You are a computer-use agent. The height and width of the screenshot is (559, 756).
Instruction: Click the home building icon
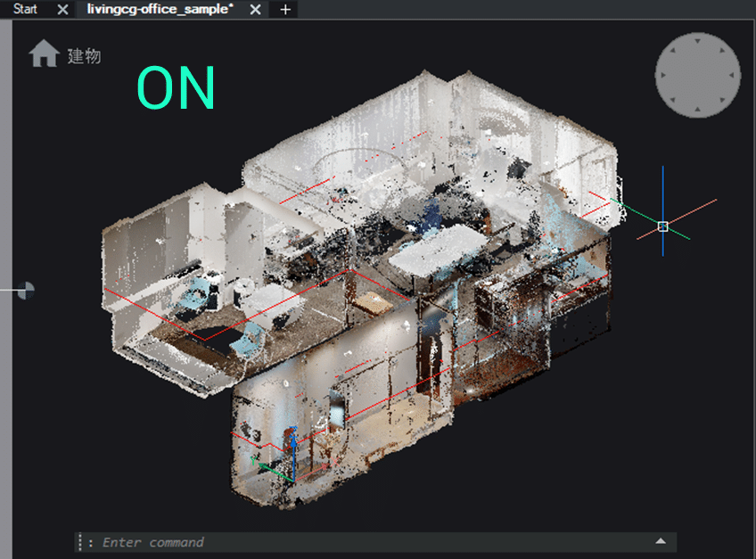point(44,53)
